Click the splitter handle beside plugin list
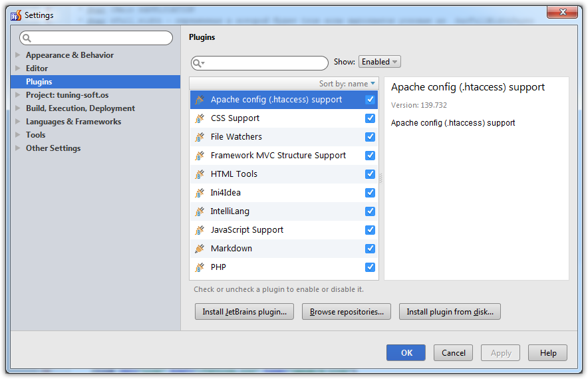The width and height of the screenshot is (588, 379). (x=381, y=178)
